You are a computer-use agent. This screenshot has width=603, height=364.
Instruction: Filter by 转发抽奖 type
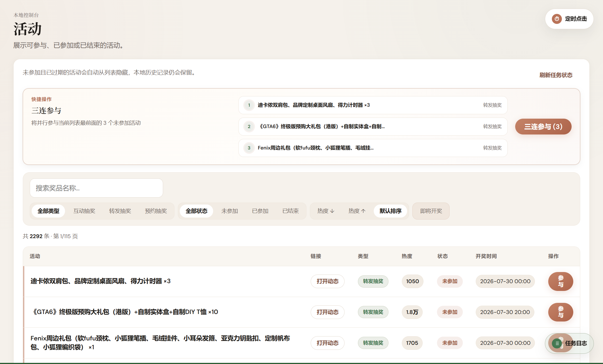pos(120,211)
